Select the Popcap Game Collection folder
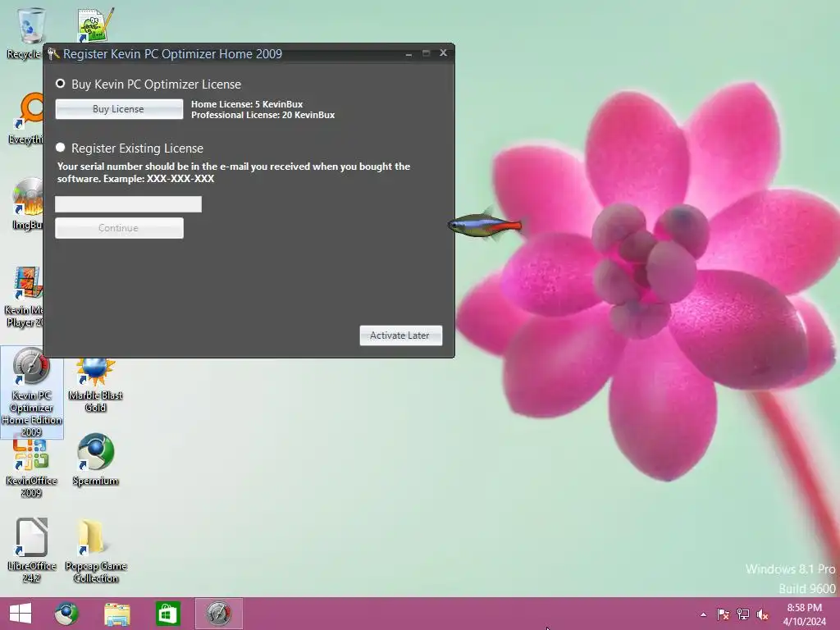 click(x=95, y=550)
